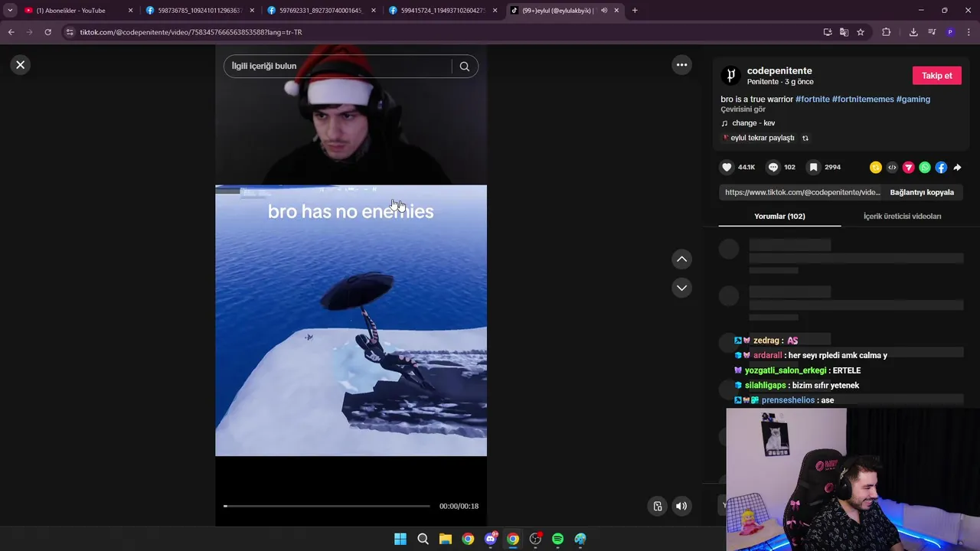
Task: Bookmark this page with the star icon
Action: [x=861, y=32]
